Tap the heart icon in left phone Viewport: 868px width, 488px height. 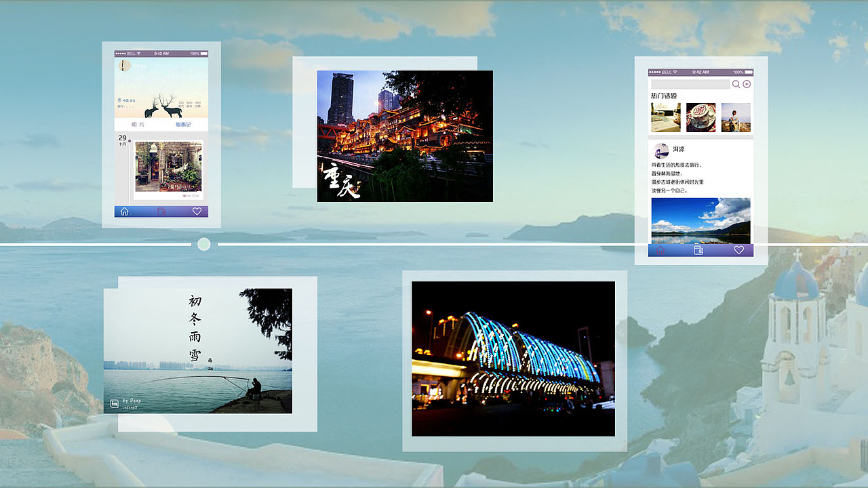pos(197,211)
